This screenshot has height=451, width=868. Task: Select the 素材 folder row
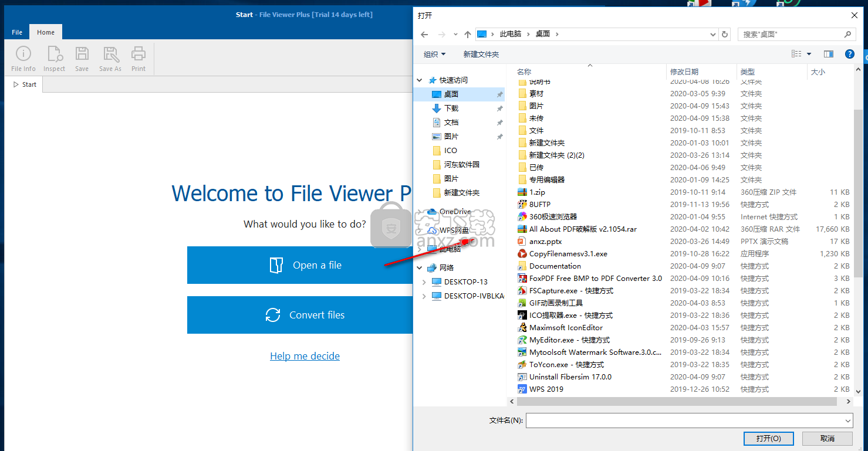click(684, 94)
